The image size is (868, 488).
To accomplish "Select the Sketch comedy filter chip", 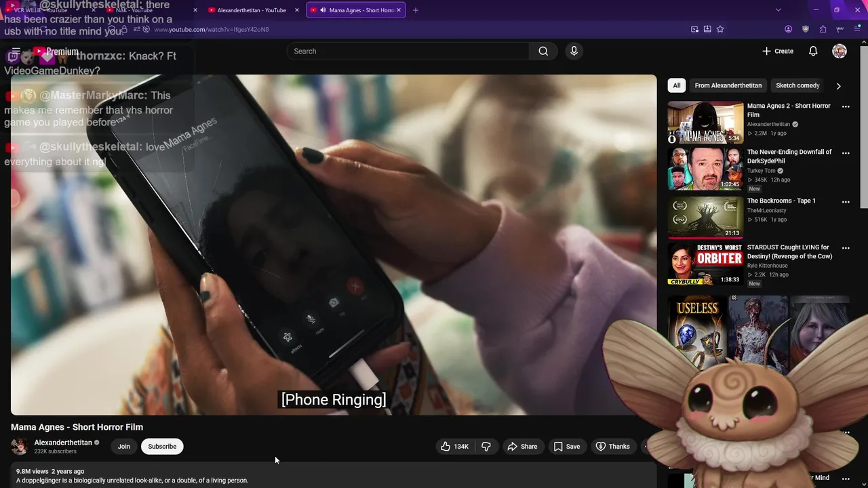I will tap(797, 85).
